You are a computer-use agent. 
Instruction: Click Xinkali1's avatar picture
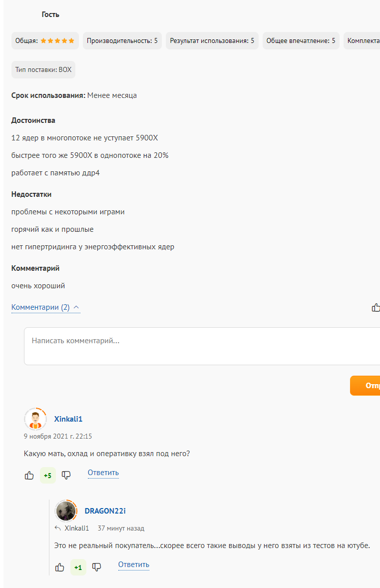tap(35, 419)
